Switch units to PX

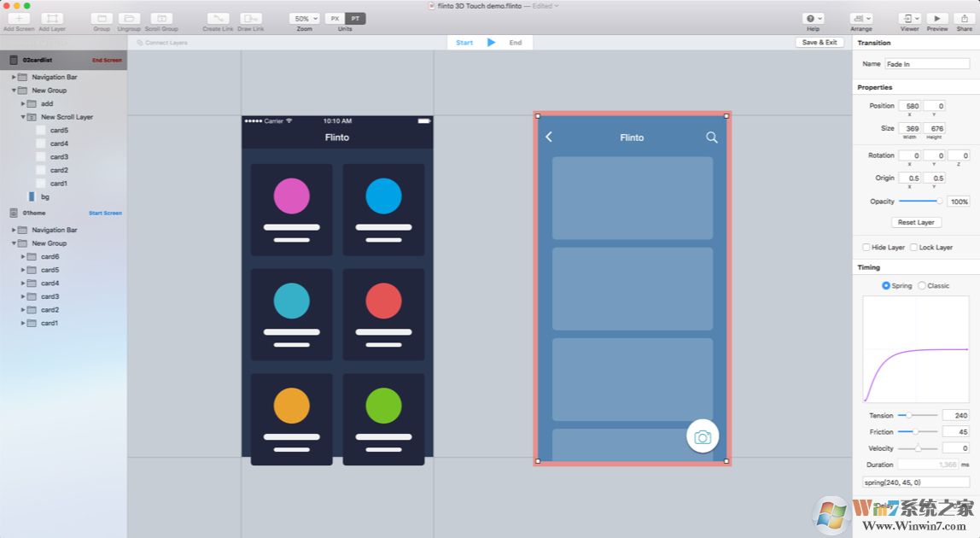point(335,19)
